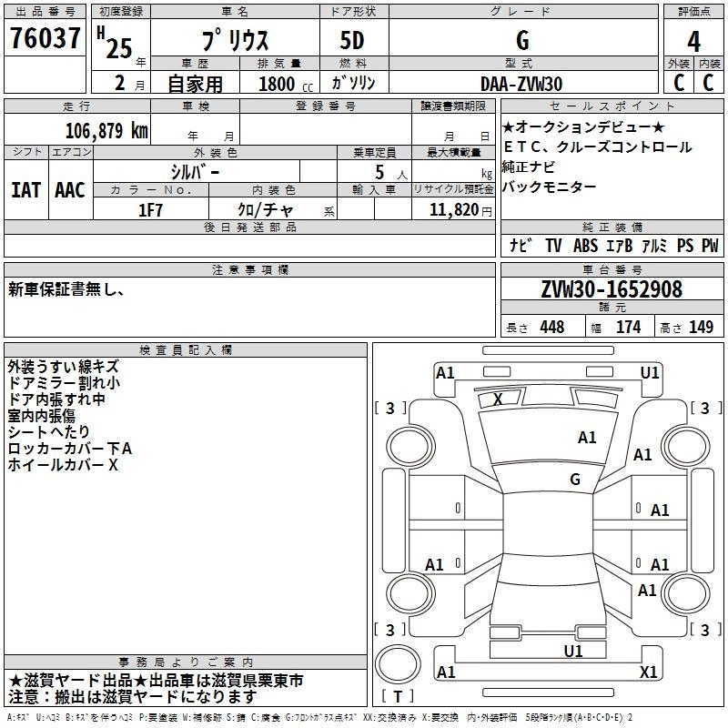Click chassis number ZVW30-1652908
Viewport: 728px width, 728px height.
[612, 289]
